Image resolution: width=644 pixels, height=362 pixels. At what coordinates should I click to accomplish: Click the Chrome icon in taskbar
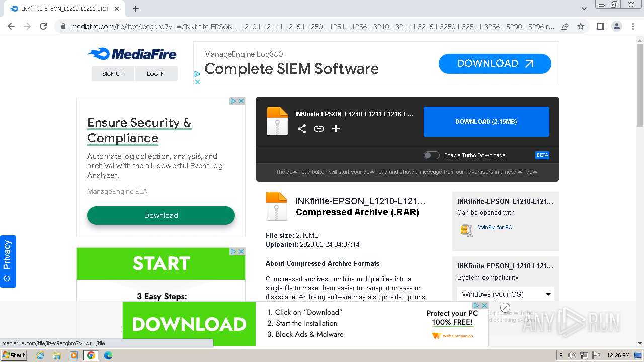91,355
